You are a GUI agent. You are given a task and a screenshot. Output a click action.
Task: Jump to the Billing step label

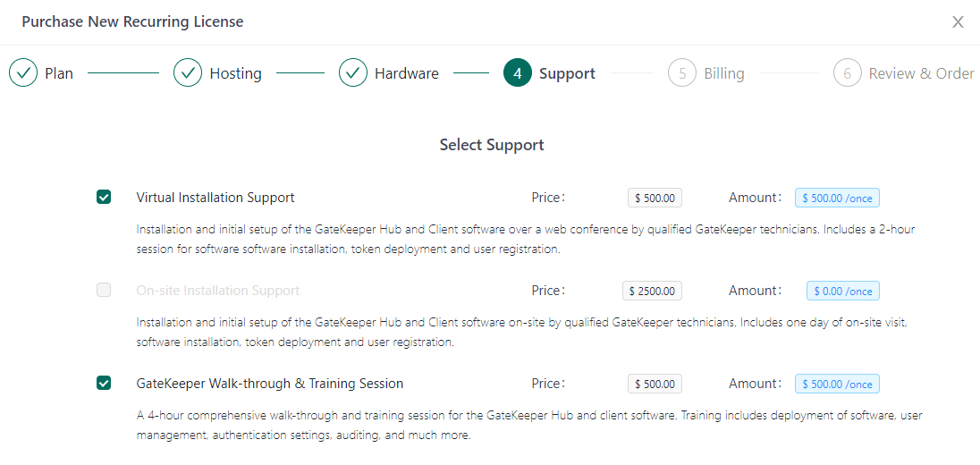click(x=723, y=73)
